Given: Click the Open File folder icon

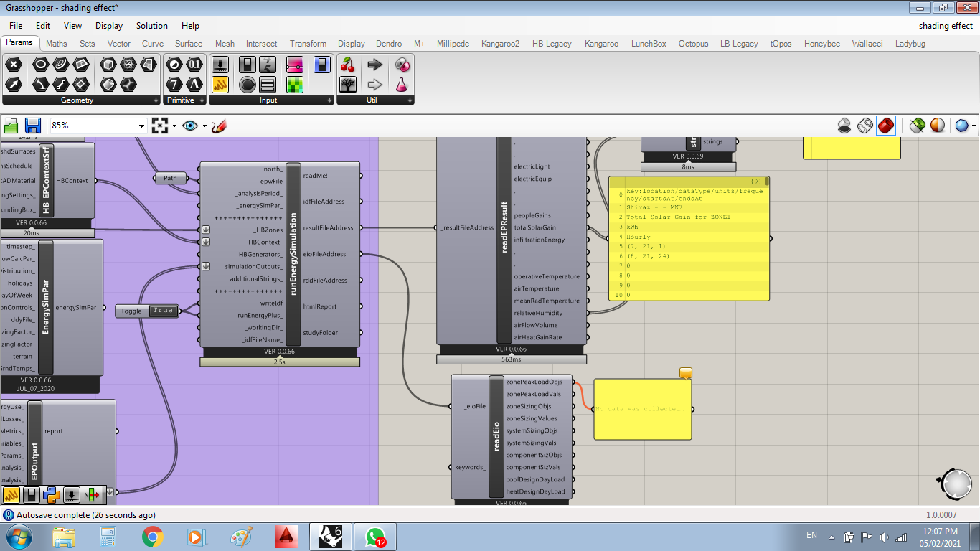Looking at the screenshot, I should point(11,126).
